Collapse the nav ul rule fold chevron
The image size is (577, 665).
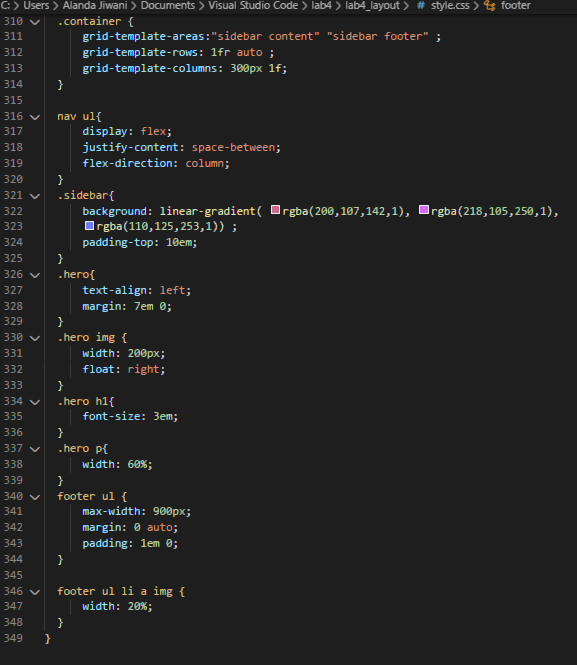[x=35, y=117]
